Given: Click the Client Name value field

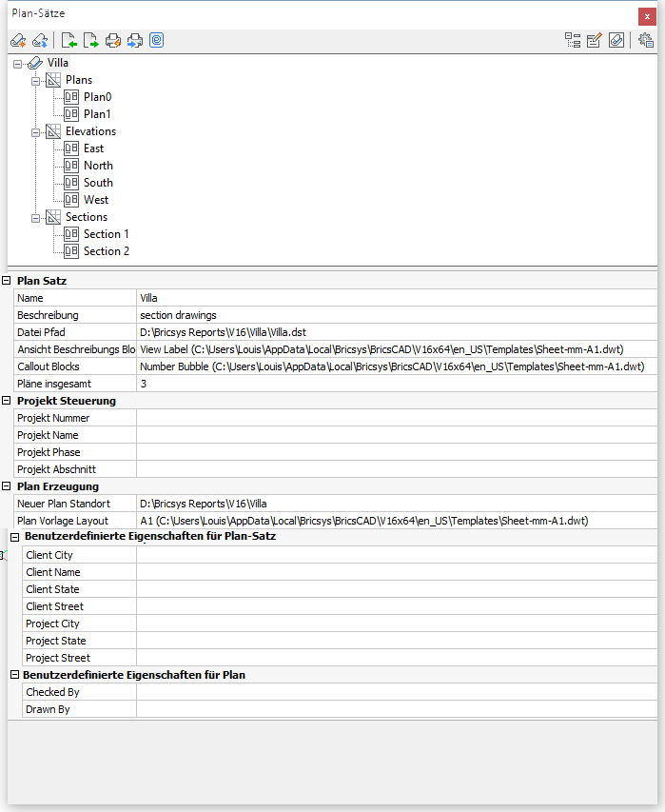Looking at the screenshot, I should (396, 572).
